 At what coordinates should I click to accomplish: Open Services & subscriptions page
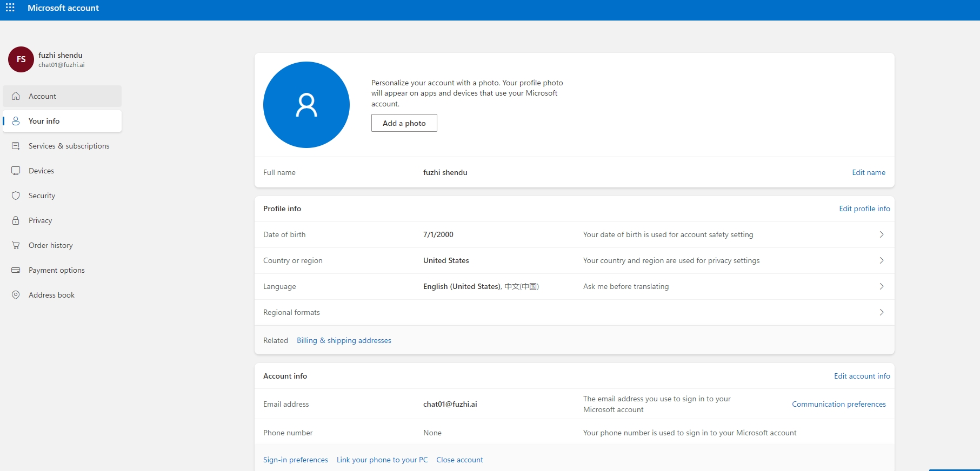coord(62,146)
